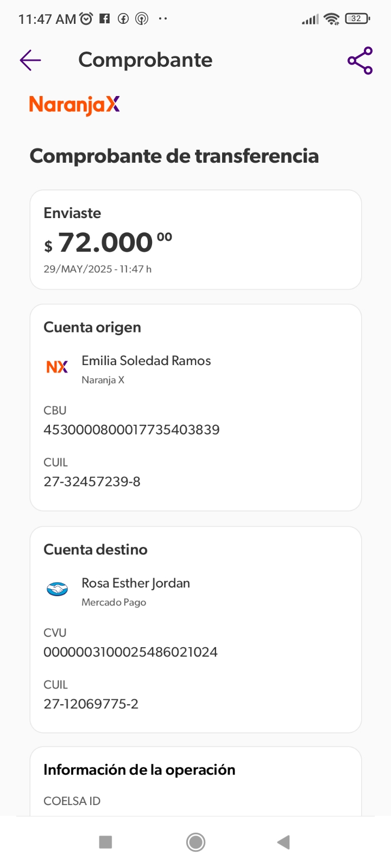The height and width of the screenshot is (868, 391).
Task: Tap the battery indicator
Action: pyautogui.click(x=357, y=19)
